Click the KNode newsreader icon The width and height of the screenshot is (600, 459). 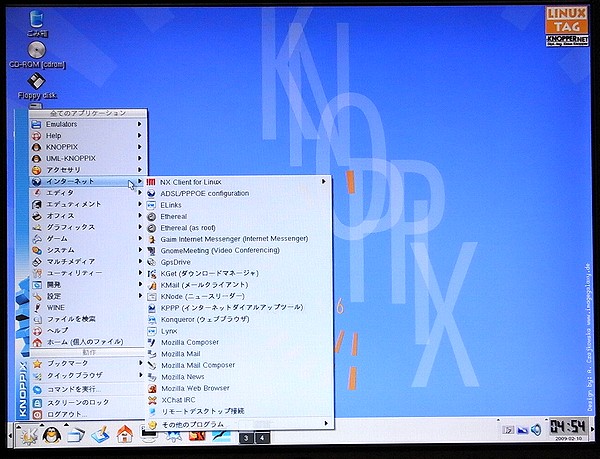point(152,296)
